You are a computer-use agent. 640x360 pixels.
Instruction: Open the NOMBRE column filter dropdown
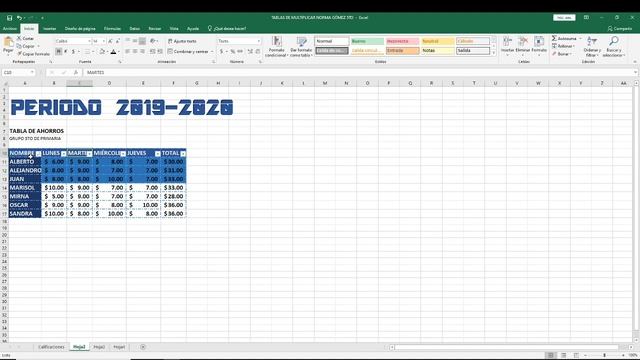(38, 154)
